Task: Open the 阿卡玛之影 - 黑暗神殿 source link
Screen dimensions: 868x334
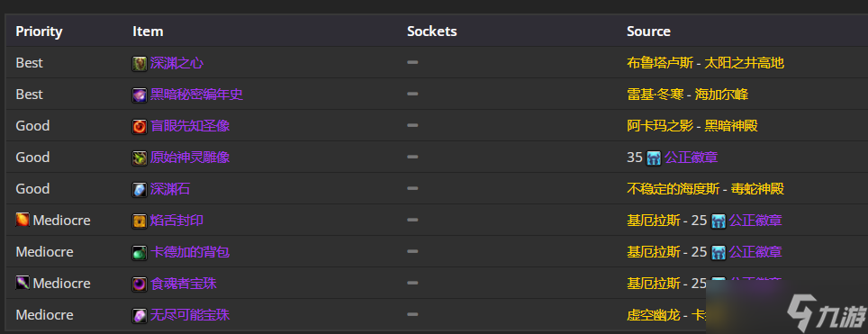Action: coord(692,126)
